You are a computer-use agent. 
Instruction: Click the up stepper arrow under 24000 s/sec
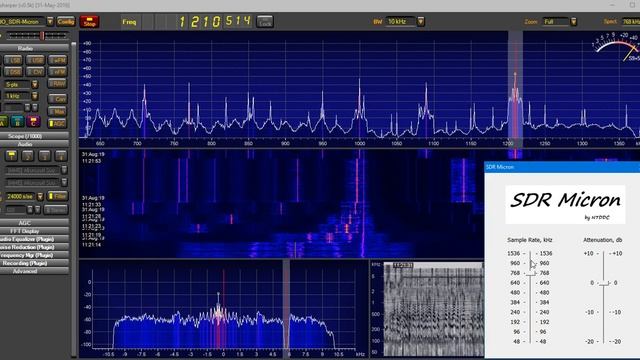point(30,210)
